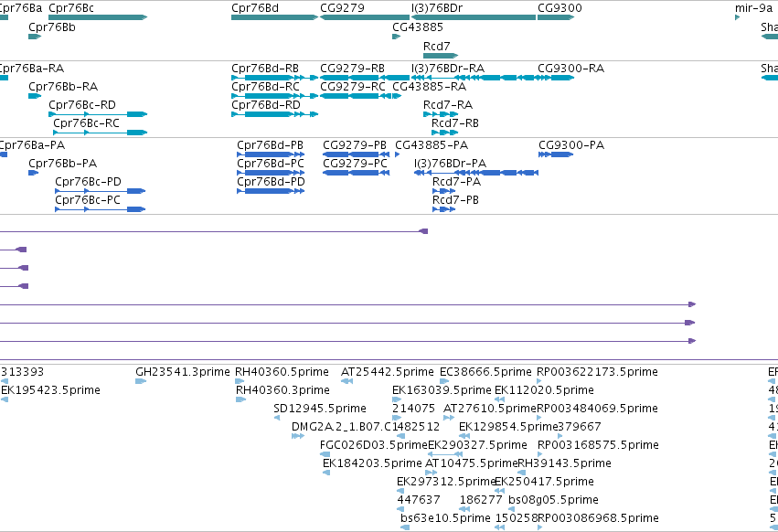Image resolution: width=778 pixels, height=532 pixels.
Task: Select the Cpr76Bd-PC protein label
Action: click(x=271, y=164)
